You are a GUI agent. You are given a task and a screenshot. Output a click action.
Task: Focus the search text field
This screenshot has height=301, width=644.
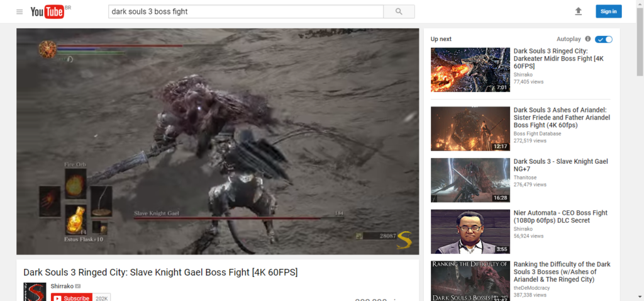click(245, 11)
